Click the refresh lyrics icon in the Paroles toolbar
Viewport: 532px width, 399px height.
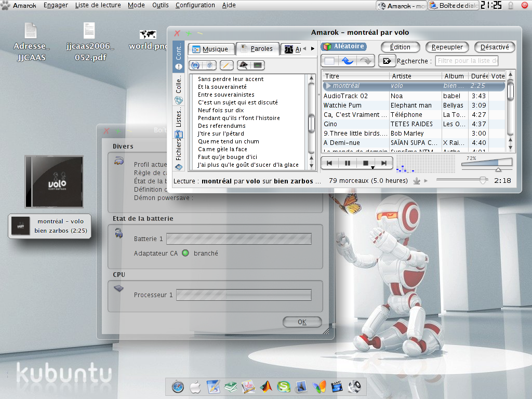[x=195, y=65]
